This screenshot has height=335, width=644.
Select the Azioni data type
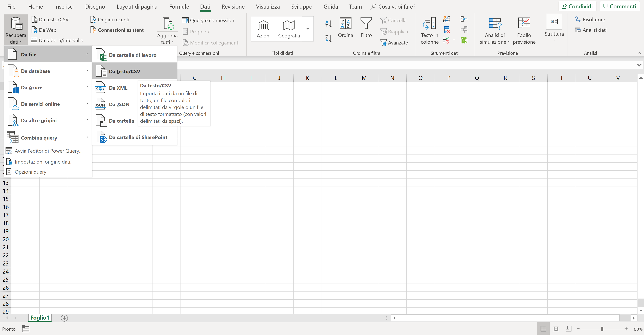click(263, 29)
